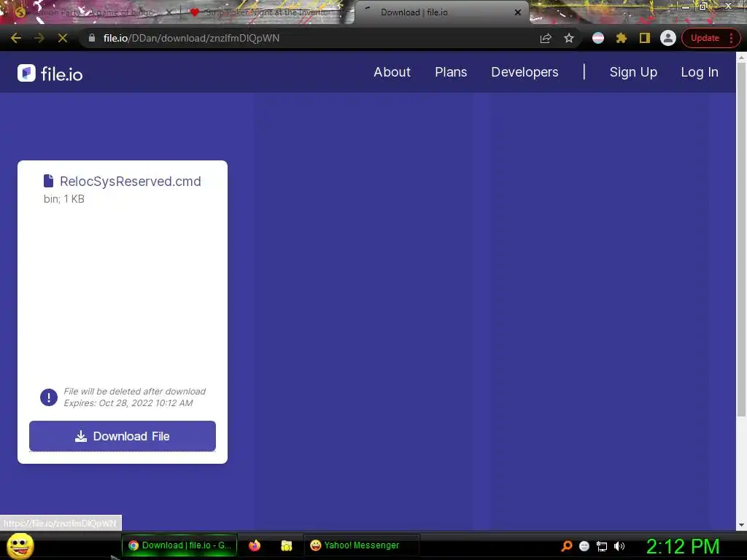Click the scrollbar down arrow
The image size is (747, 560).
(x=741, y=525)
